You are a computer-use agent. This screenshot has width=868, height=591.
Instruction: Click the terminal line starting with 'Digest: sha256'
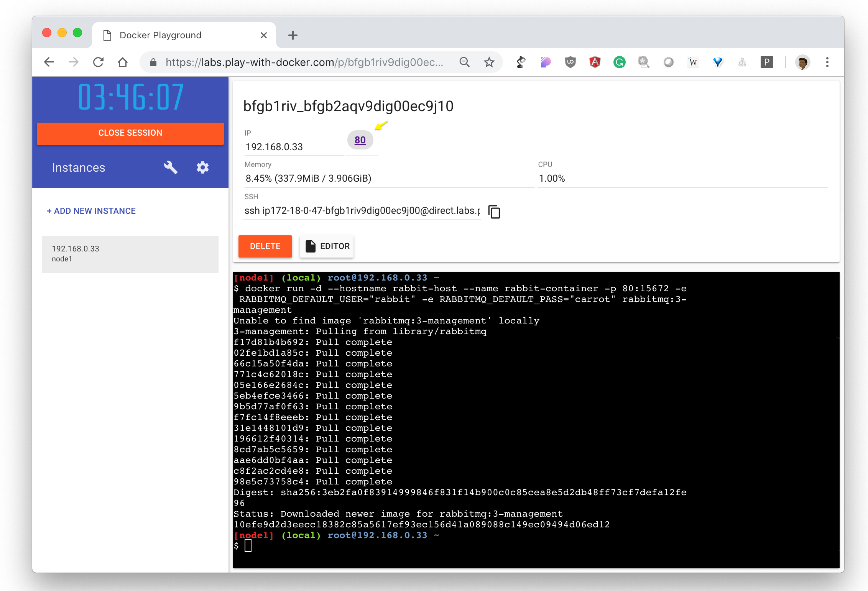[x=460, y=493]
